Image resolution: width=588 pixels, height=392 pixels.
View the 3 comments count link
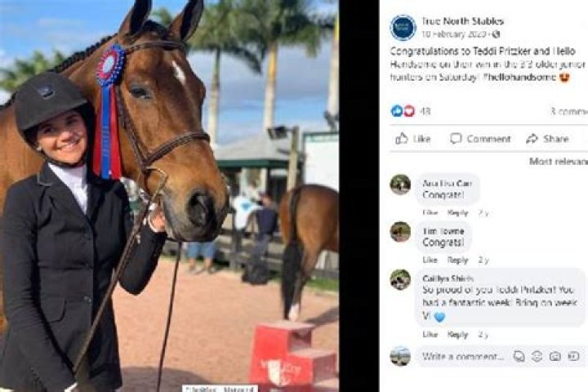pyautogui.click(x=569, y=111)
